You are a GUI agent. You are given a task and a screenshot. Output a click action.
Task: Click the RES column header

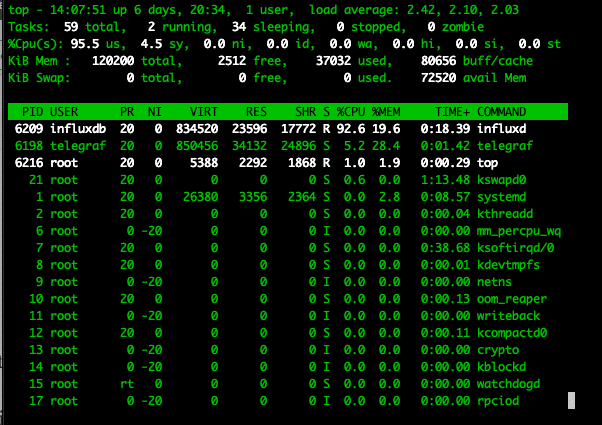tap(256, 112)
